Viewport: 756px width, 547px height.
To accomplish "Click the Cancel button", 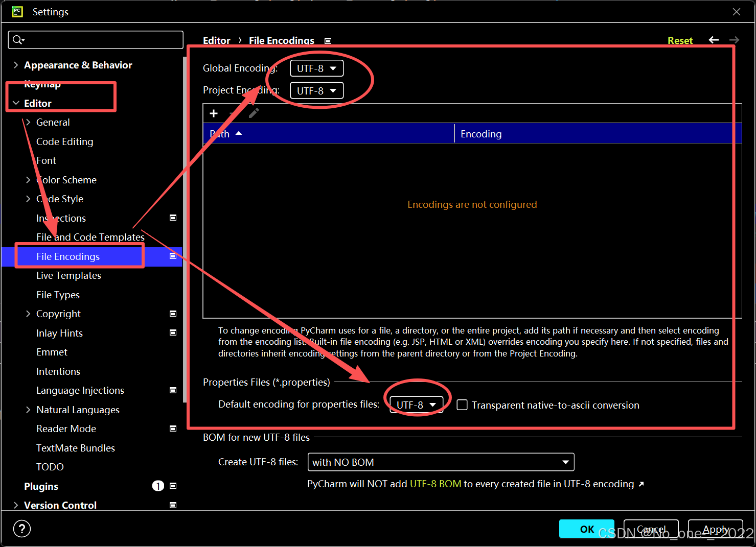I will coord(651,529).
